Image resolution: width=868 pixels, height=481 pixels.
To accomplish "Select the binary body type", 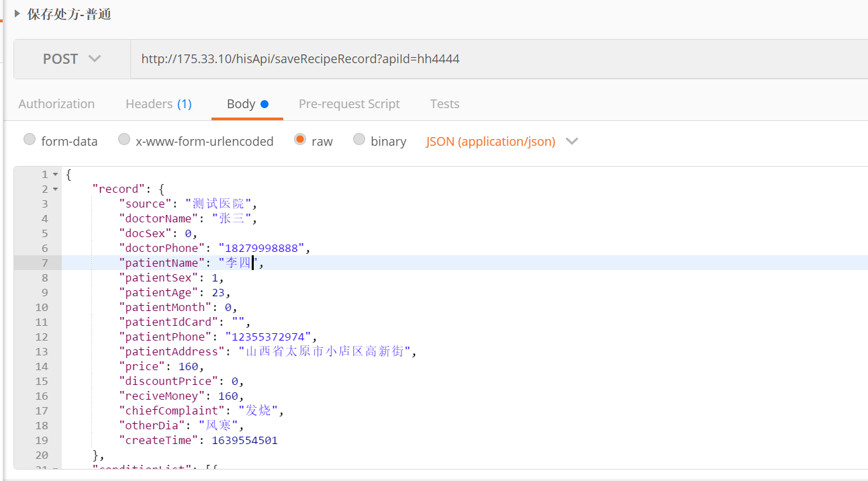I will point(359,140).
